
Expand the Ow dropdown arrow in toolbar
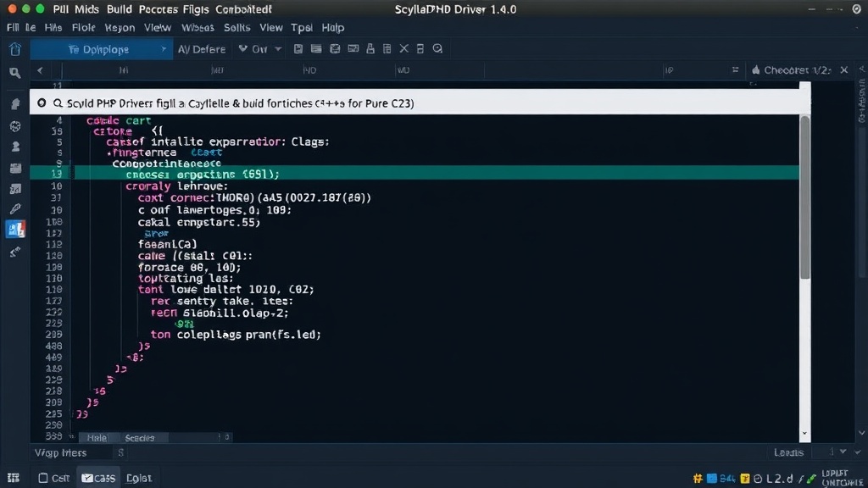[x=278, y=48]
